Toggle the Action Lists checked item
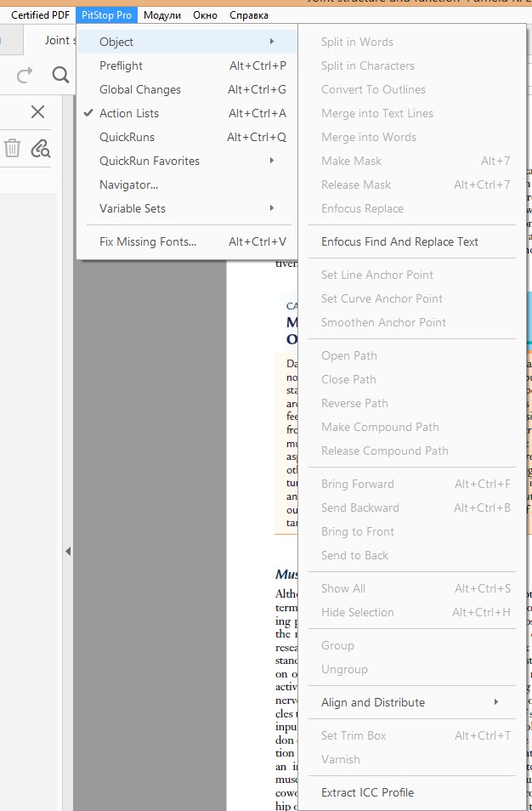 [187, 113]
